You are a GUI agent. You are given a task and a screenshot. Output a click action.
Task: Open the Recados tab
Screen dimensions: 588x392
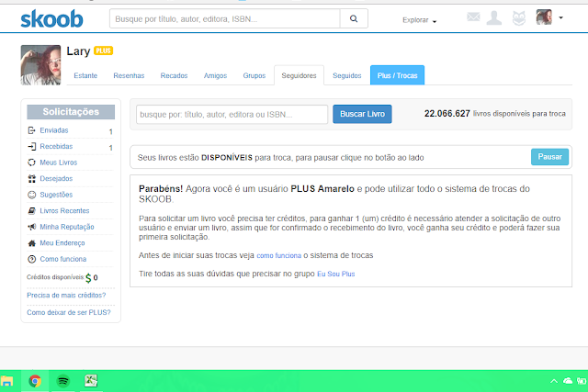[x=174, y=75]
